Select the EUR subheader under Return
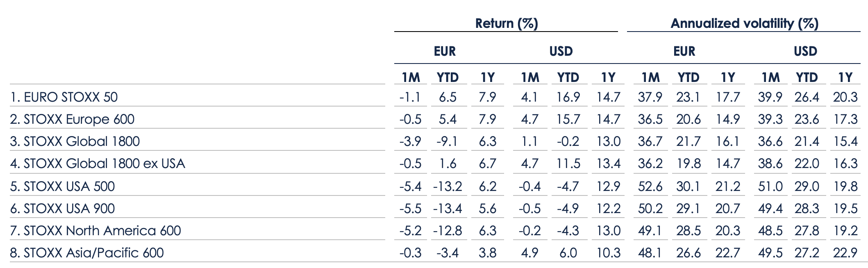The height and width of the screenshot is (268, 868). click(x=445, y=51)
